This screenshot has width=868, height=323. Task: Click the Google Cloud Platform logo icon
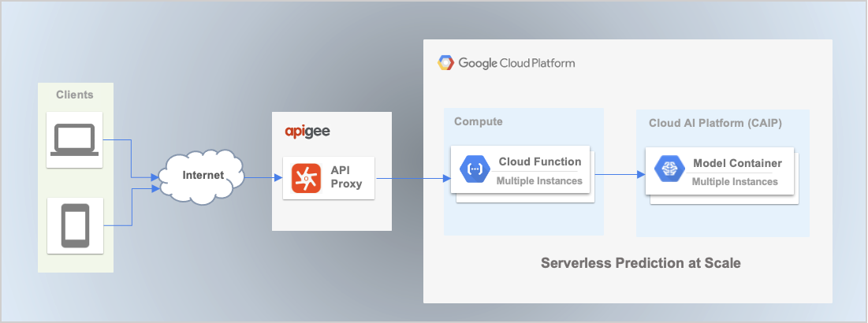click(445, 63)
